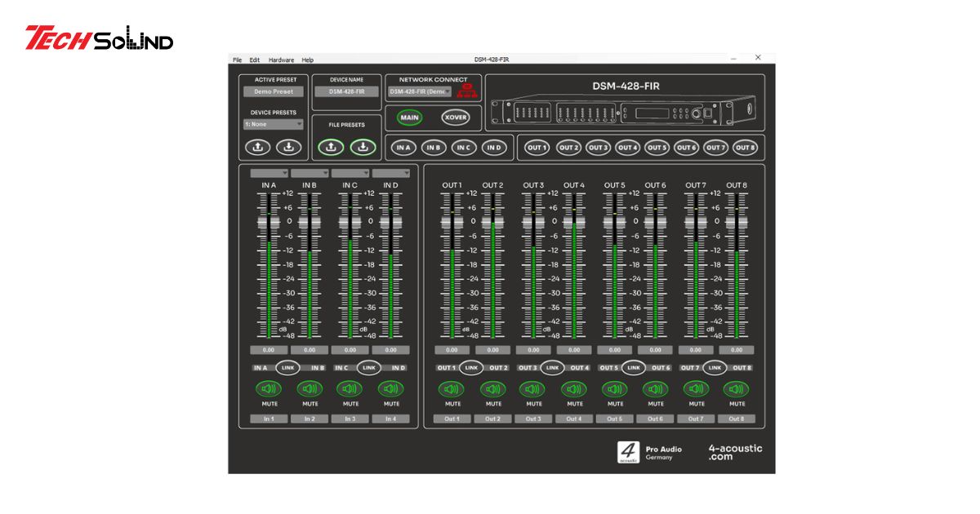Viewport: 980px width, 514px height.
Task: Open the dropdown above the IN A fader
Action: 269,173
